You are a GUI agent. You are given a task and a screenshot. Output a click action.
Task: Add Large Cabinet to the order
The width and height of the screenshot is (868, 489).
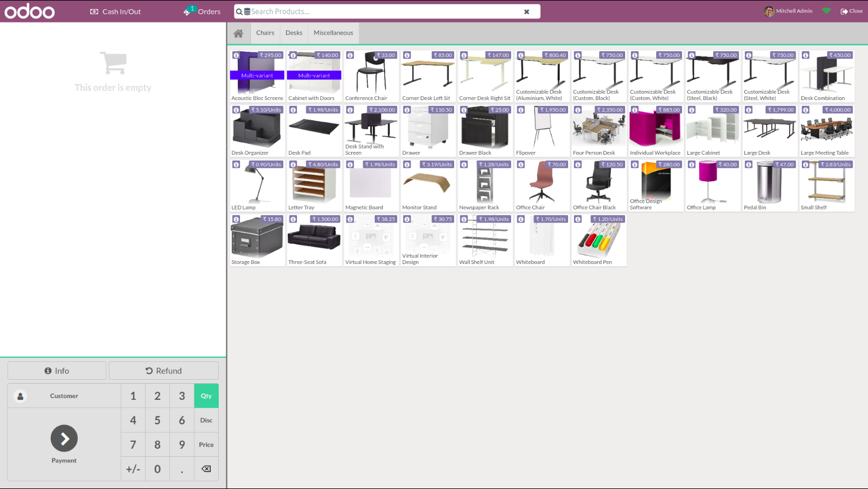713,131
